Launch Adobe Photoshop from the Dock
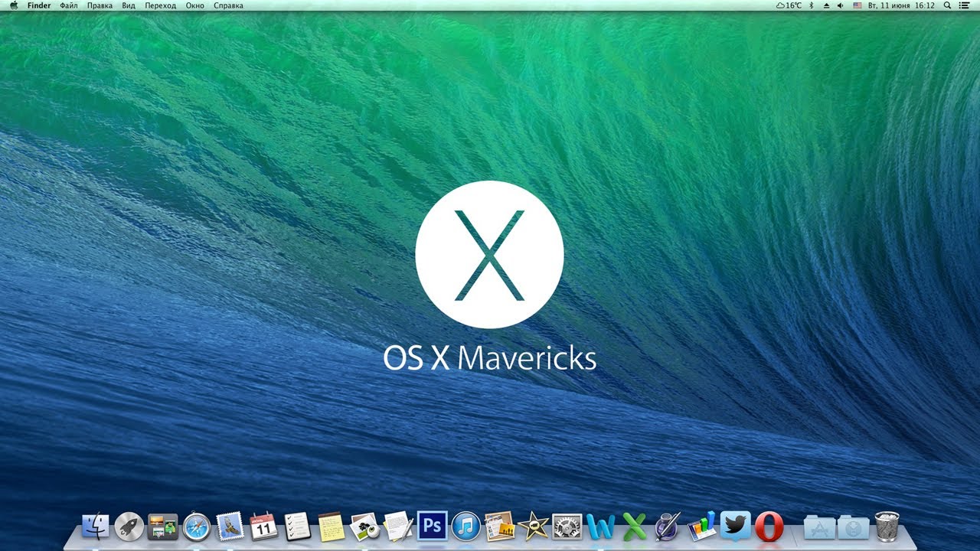Screen dimensions: 980x551 (x=432, y=527)
